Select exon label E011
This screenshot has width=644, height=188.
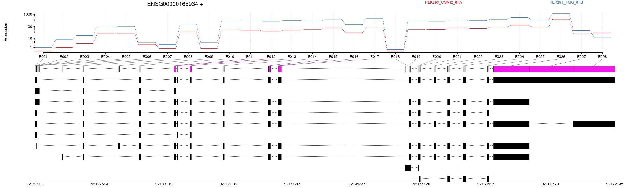(x=250, y=57)
